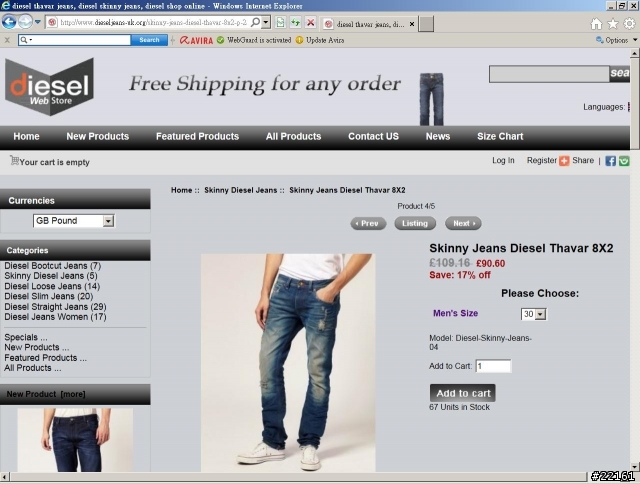Click Skinny Diesel Jeans breadcrumb link

[240, 190]
